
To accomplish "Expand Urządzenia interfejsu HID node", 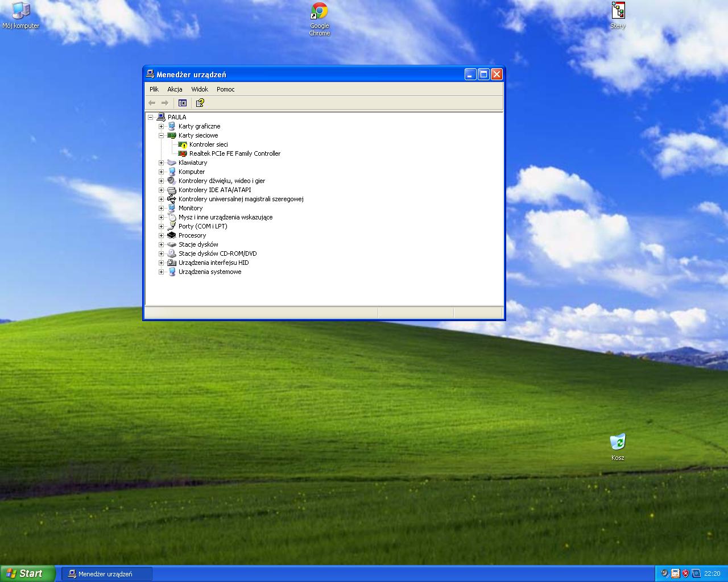I will coord(161,263).
